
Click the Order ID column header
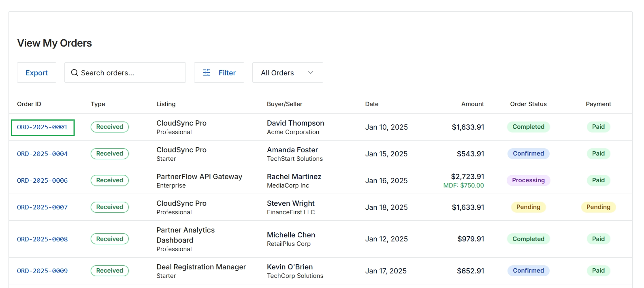29,104
